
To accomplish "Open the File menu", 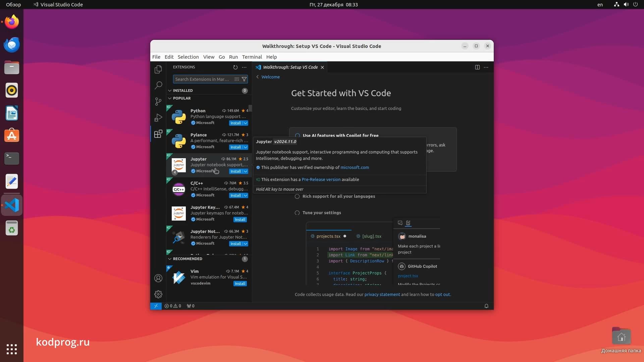I will [x=156, y=57].
